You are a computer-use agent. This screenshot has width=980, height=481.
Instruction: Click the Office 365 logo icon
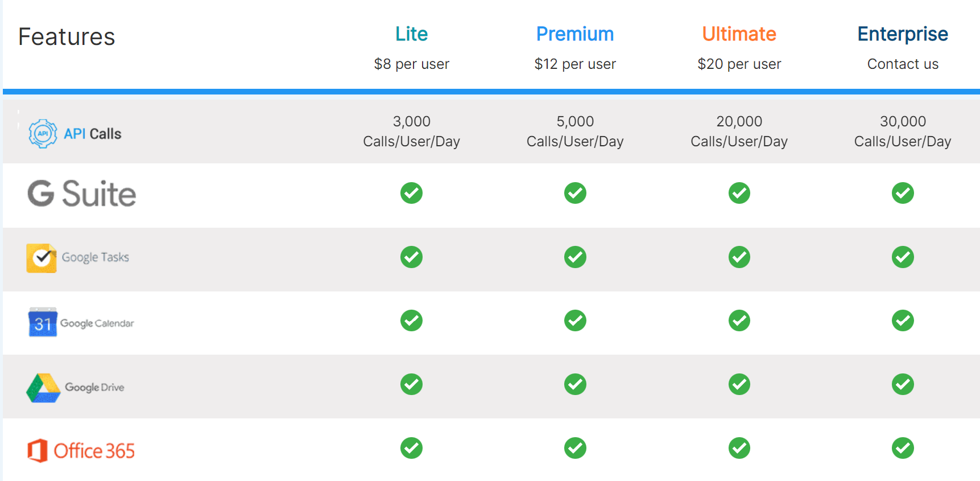click(38, 451)
